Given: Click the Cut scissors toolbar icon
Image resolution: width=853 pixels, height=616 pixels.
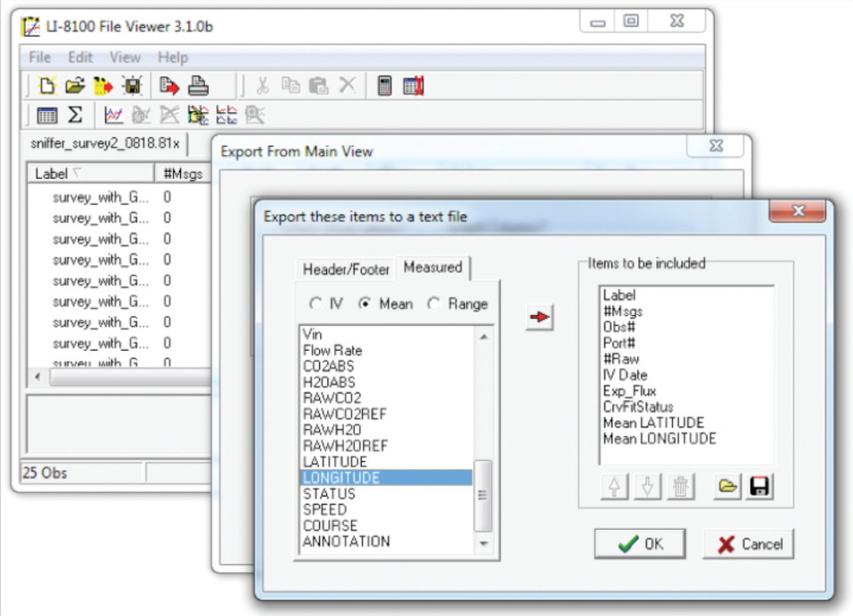Looking at the screenshot, I should point(263,85).
